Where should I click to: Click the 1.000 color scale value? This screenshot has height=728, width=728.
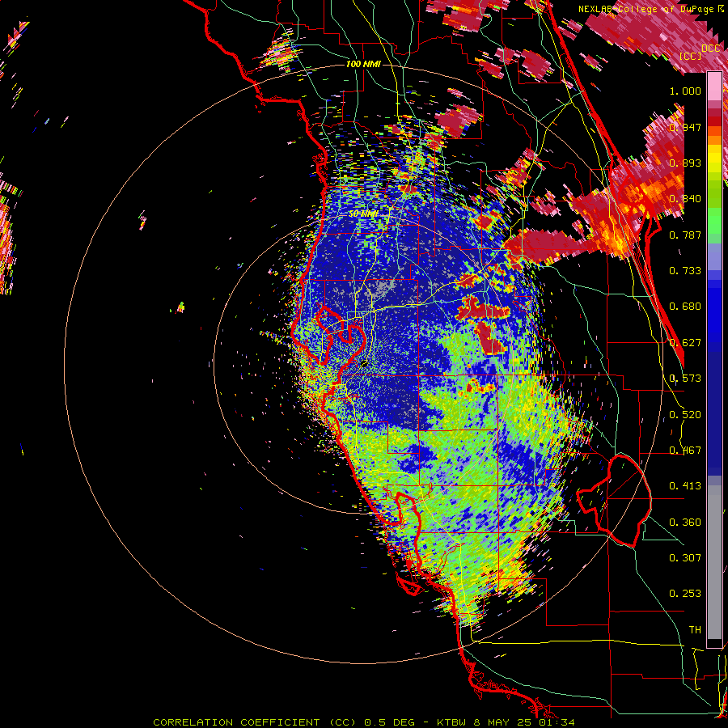[685, 91]
